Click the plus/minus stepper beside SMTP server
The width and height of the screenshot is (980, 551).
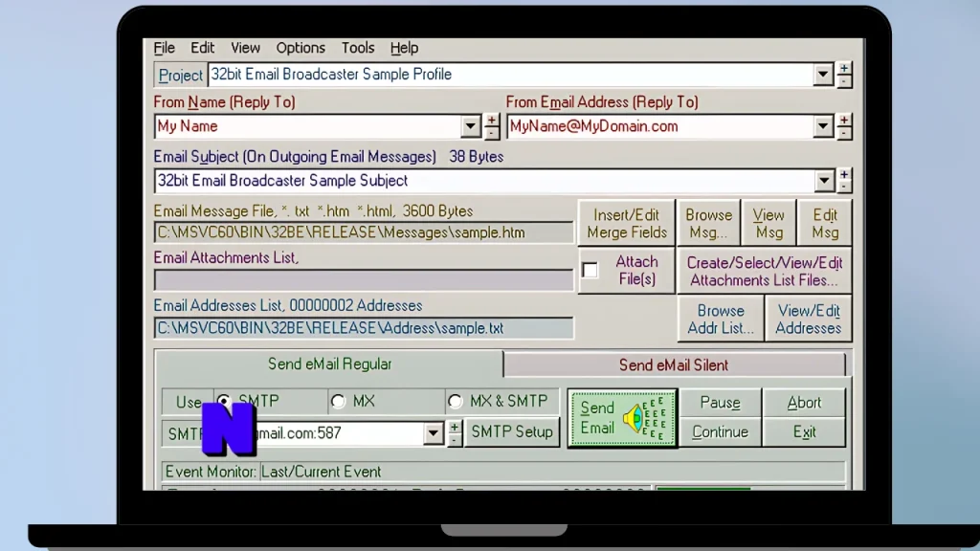point(455,433)
